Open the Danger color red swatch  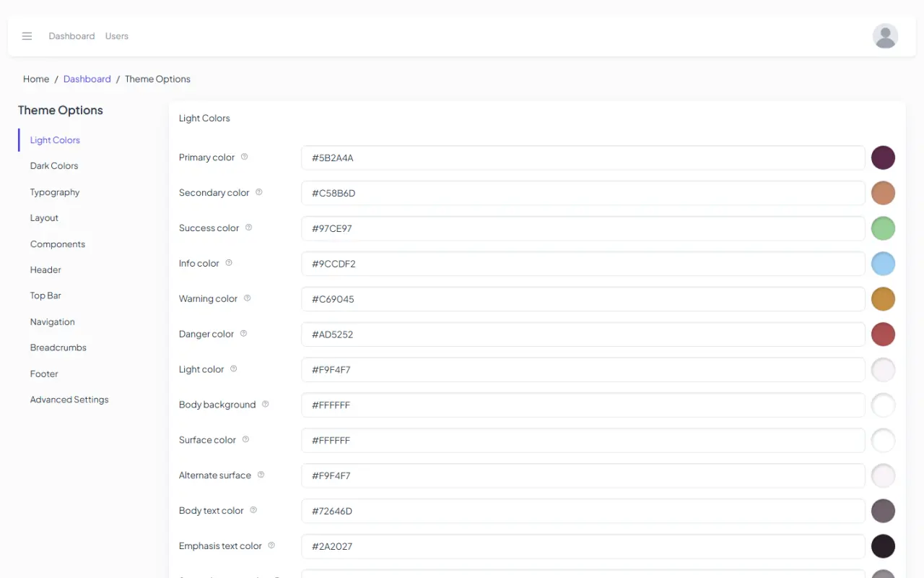pyautogui.click(x=883, y=335)
